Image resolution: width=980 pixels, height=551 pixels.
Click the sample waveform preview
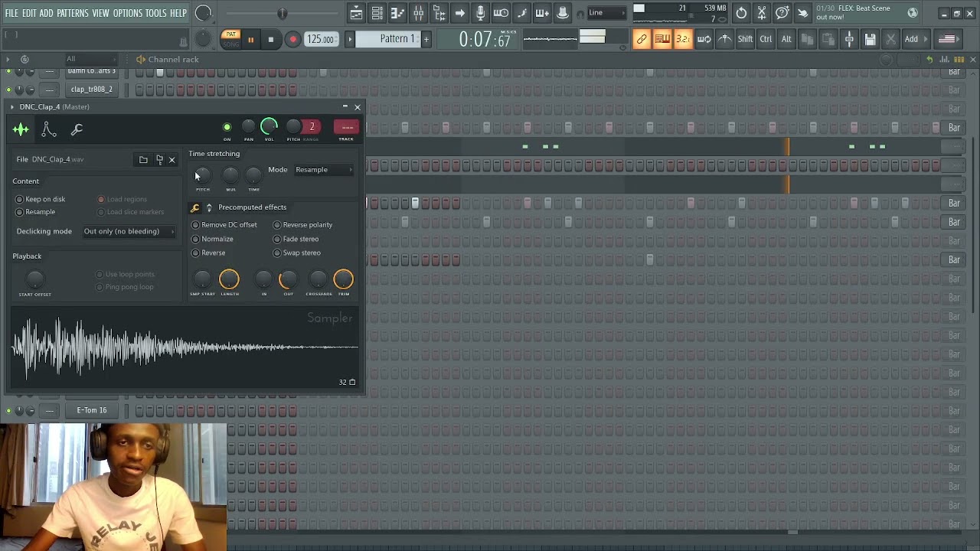(185, 348)
